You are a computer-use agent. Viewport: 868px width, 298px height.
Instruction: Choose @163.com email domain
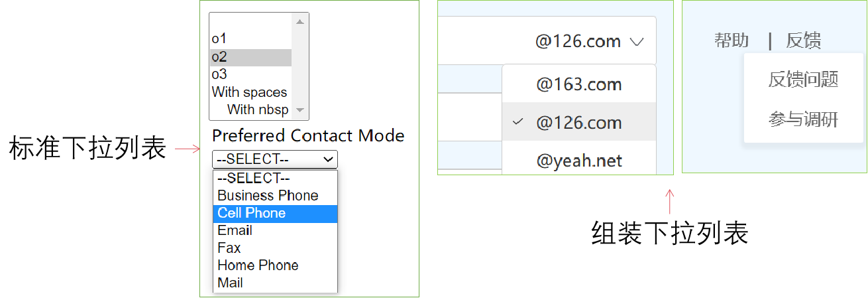tap(578, 84)
